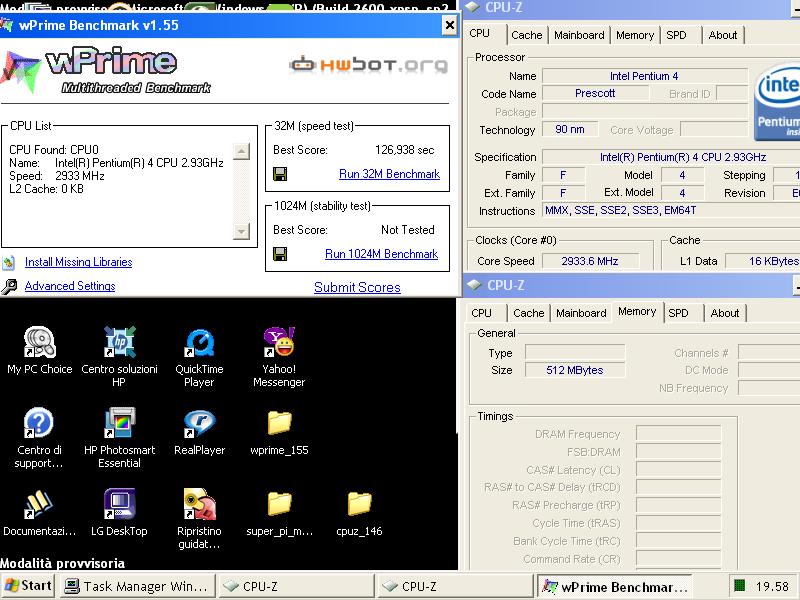Image resolution: width=800 pixels, height=600 pixels.
Task: Open Install Missing Libraries link
Action: click(79, 262)
